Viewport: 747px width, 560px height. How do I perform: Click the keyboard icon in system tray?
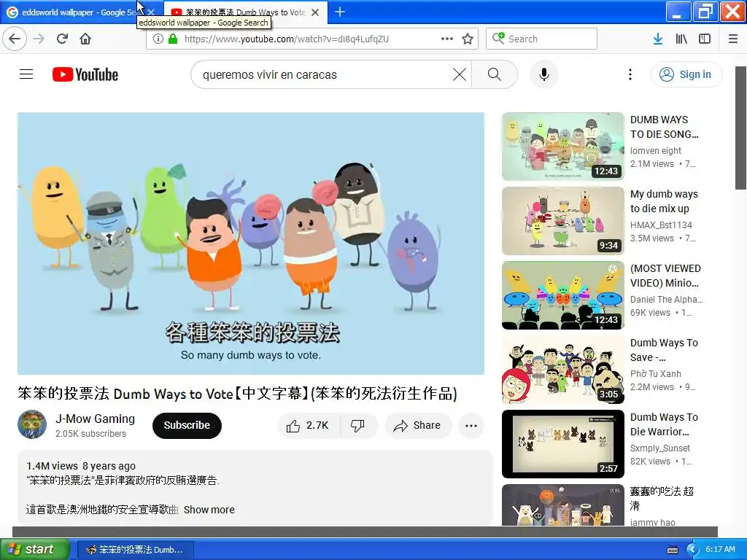pos(672,550)
